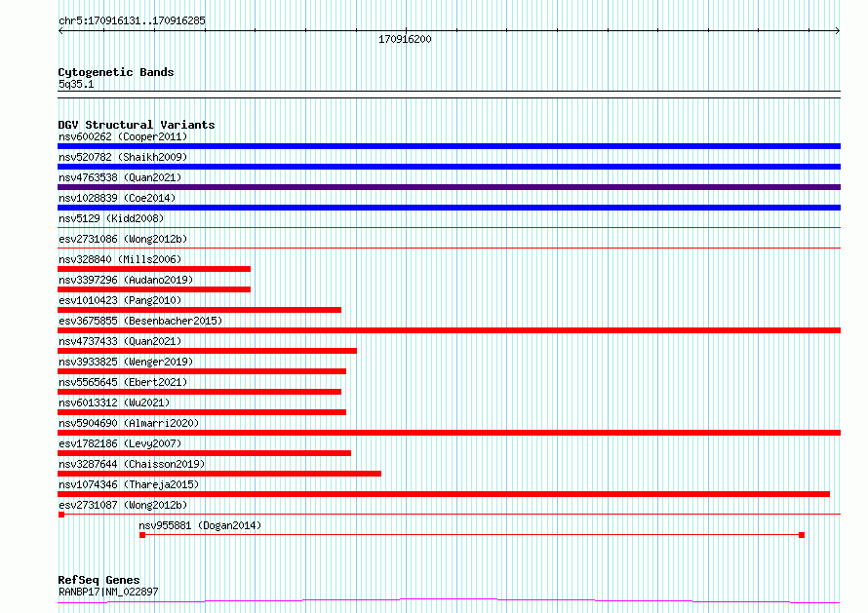Open the nsv328840 (Mills2006) label
The width and height of the screenshot is (868, 613).
point(120,259)
